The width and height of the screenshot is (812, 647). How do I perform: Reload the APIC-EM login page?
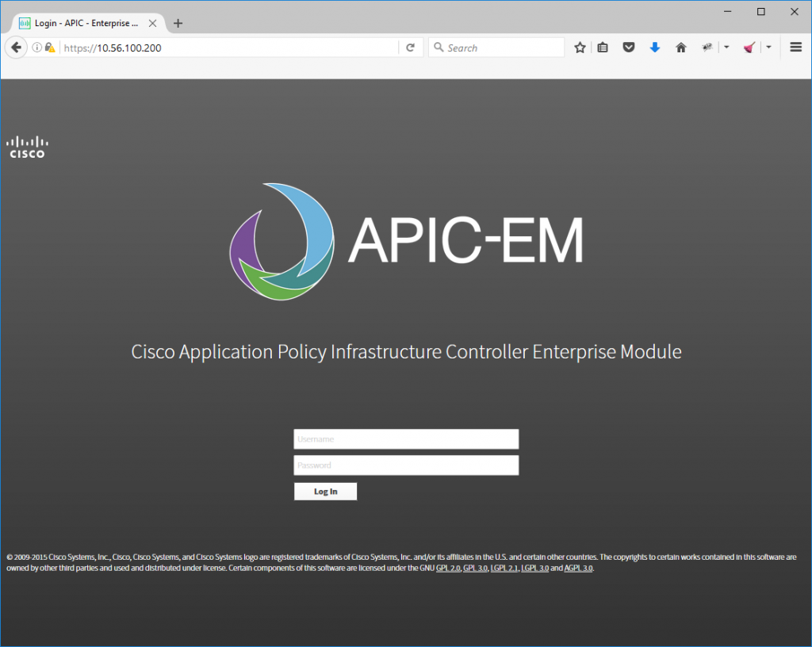411,47
